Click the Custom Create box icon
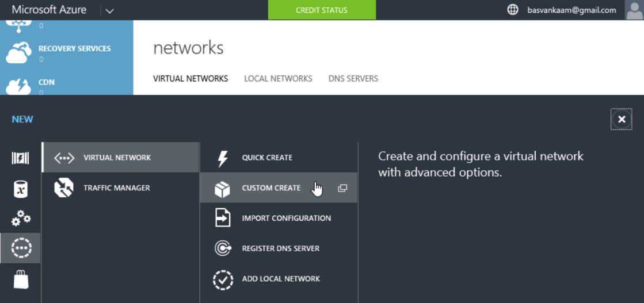The height and width of the screenshot is (303, 644). click(x=222, y=189)
